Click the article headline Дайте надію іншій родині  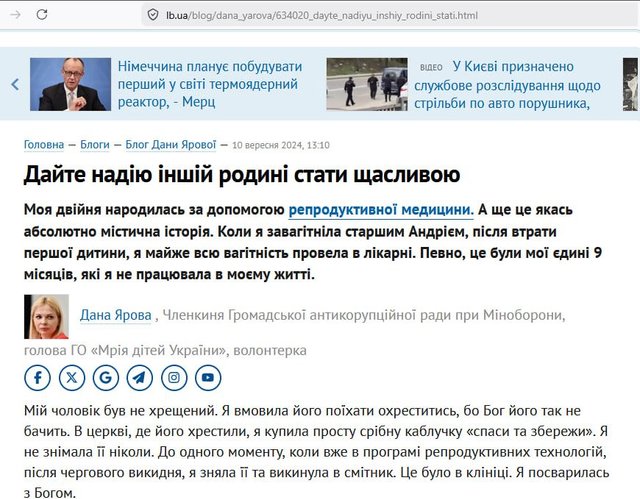(242, 174)
